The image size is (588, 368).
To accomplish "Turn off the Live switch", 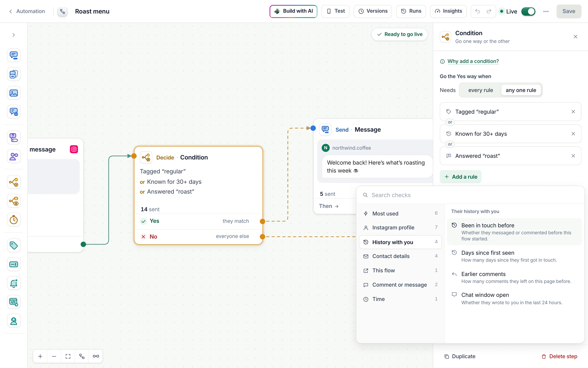I will (528, 11).
